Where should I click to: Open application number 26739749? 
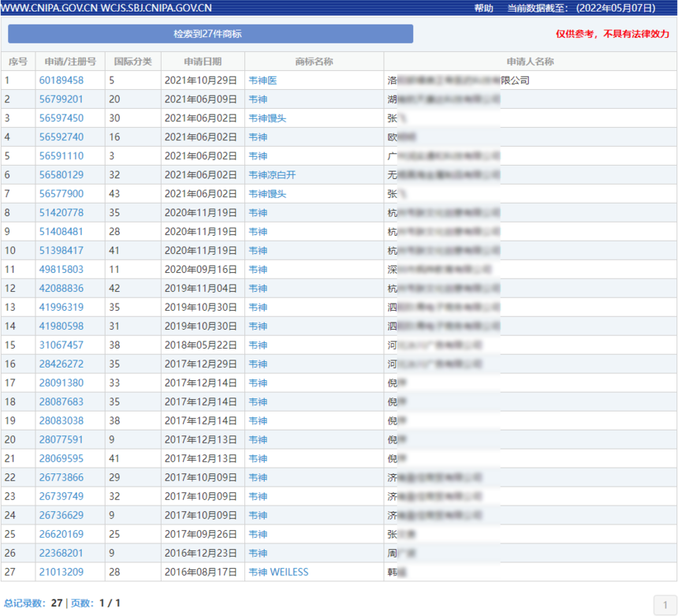click(x=61, y=496)
